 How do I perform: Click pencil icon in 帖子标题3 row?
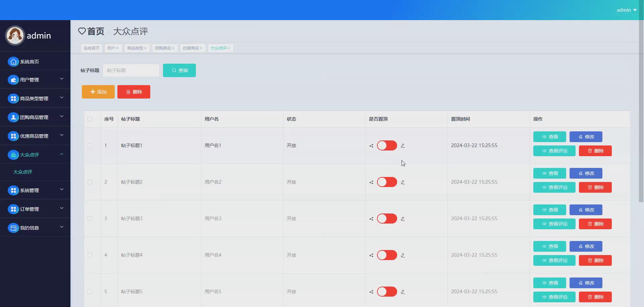[403, 219]
